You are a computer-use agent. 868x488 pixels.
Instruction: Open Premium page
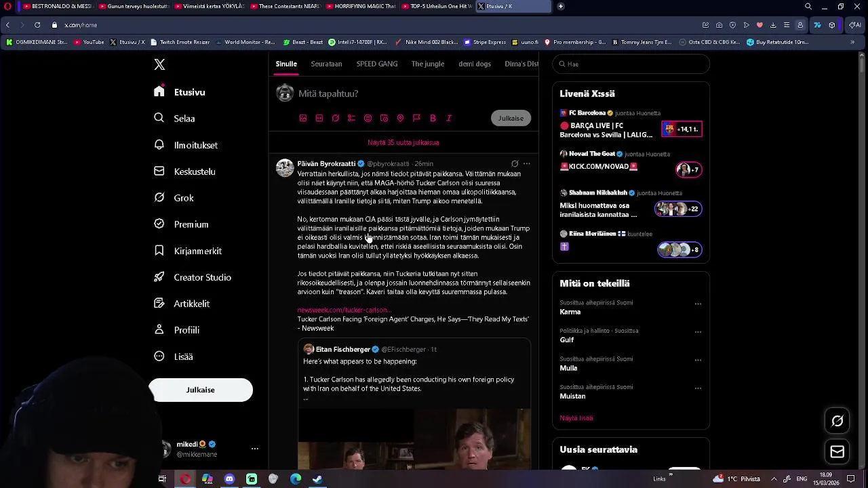181,224
